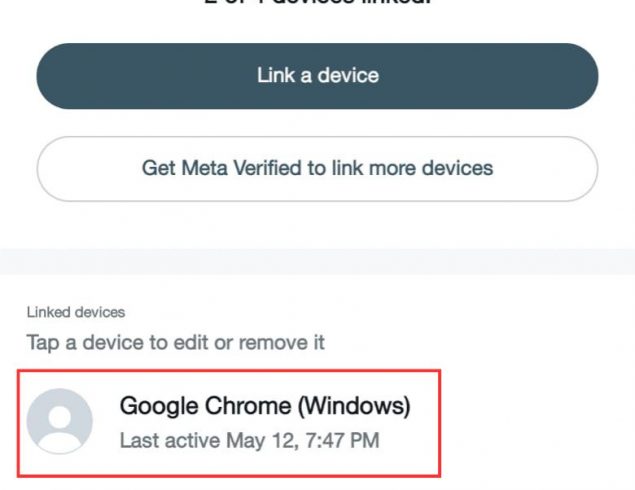Click the partially visible devices linked heading
This screenshot has height=490, width=635.
tap(318, 2)
